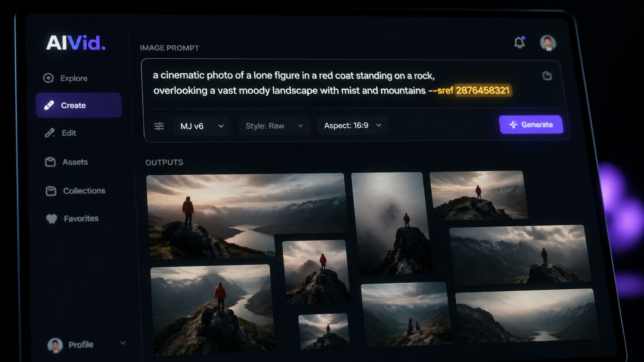Screen dimensions: 644x362
Task: Open the MJ v6 model dropdown
Action: coord(202,126)
